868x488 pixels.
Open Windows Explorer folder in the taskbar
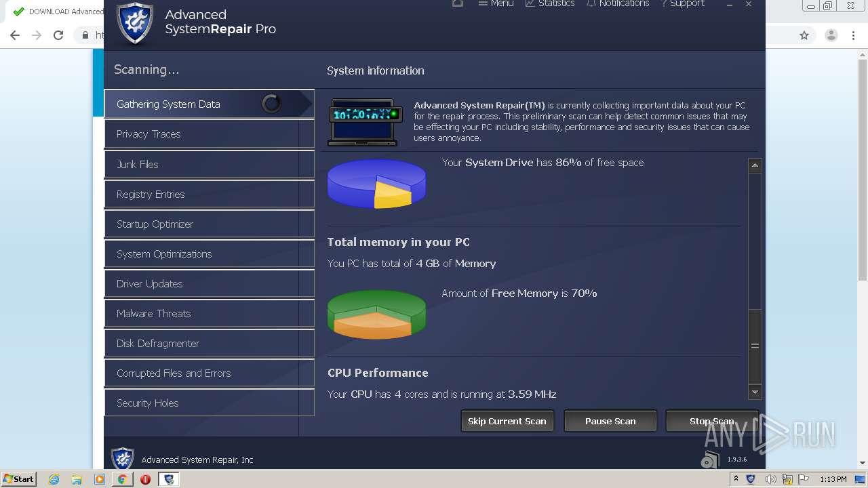[77, 479]
